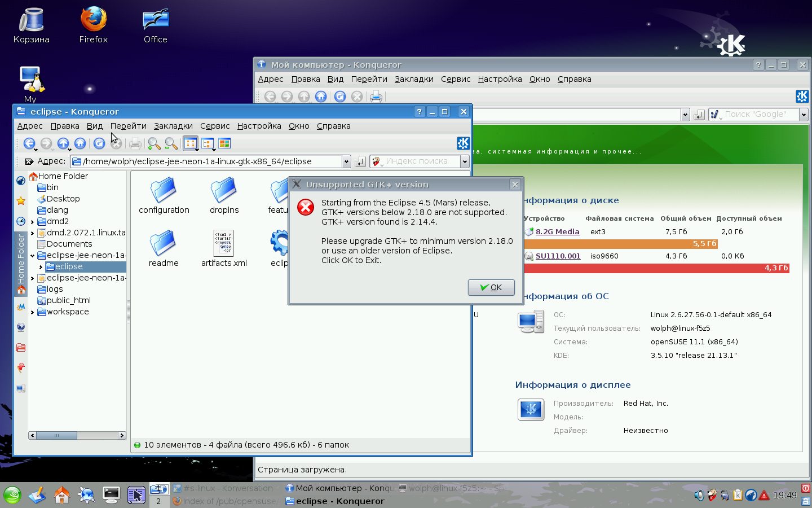The height and width of the screenshot is (508, 812).
Task: Expand the workspace folder in the tree
Action: [32, 312]
